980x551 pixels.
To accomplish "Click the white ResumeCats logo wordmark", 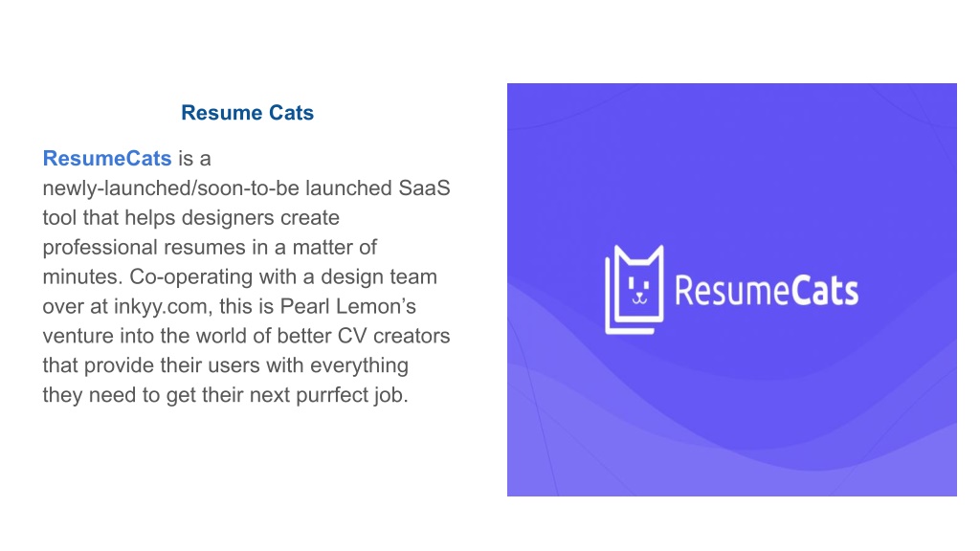I will [767, 291].
